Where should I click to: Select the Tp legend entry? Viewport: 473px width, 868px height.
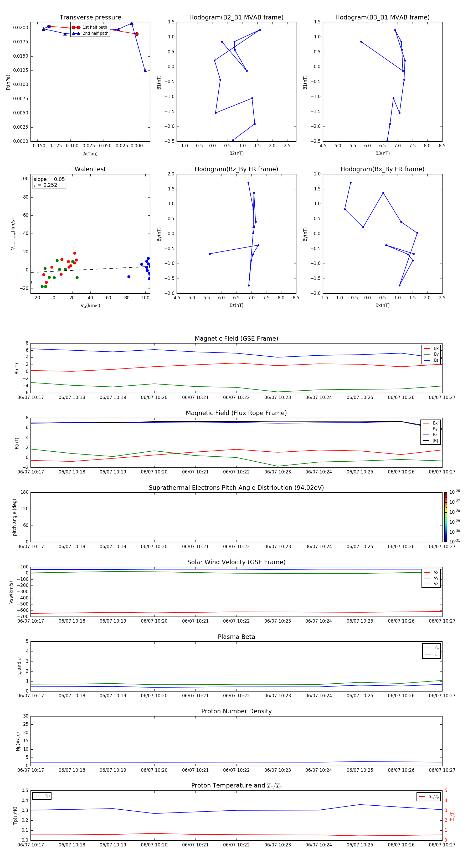(42, 796)
